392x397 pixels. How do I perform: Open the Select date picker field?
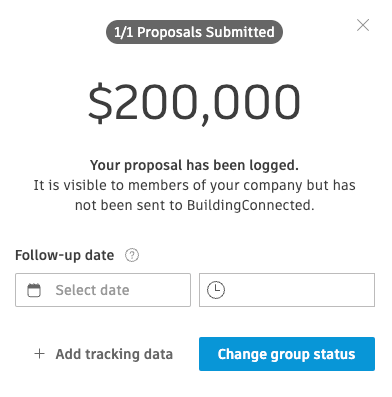click(x=103, y=290)
